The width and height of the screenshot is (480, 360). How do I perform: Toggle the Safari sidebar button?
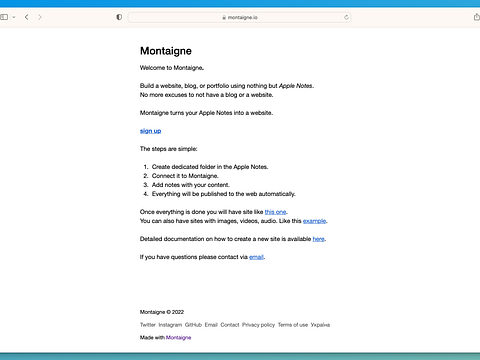pos(4,17)
